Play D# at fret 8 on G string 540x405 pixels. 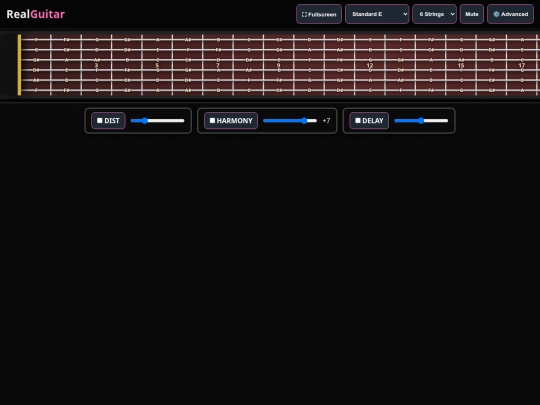click(249, 60)
